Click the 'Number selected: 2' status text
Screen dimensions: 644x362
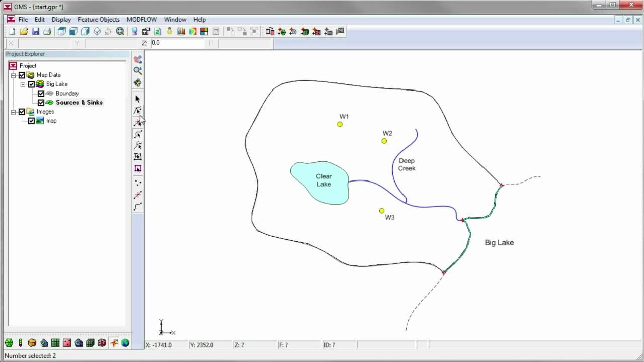click(30, 356)
